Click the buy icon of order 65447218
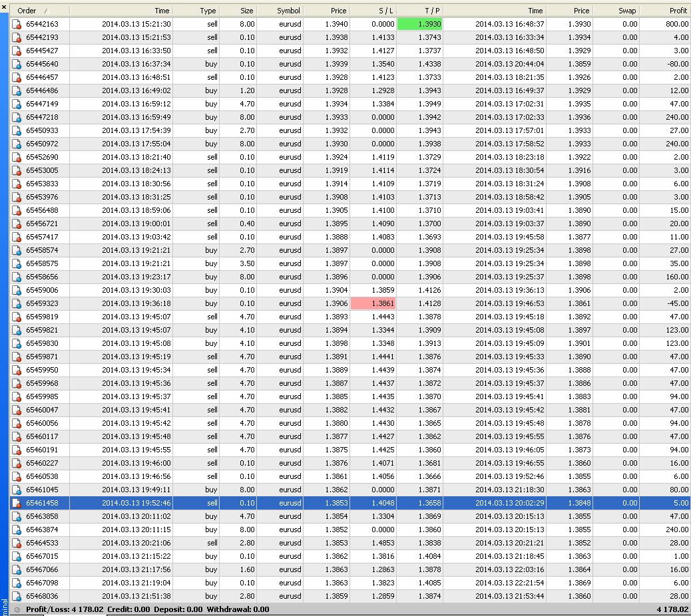 click(x=16, y=118)
